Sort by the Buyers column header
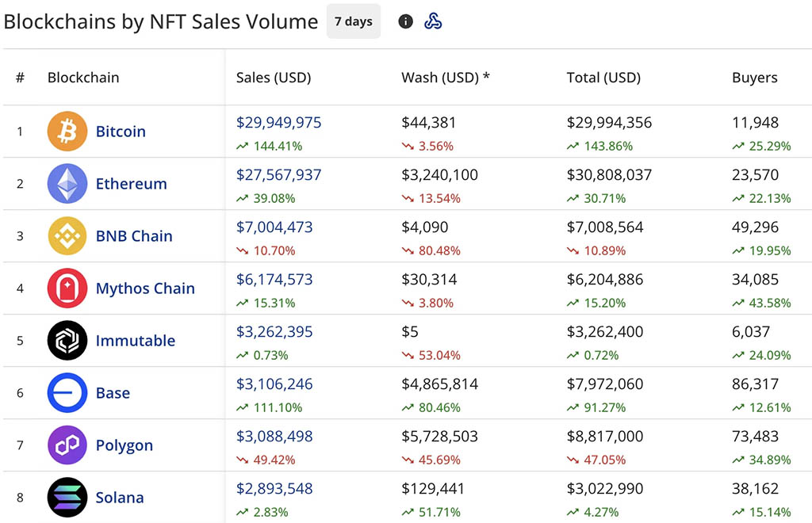The width and height of the screenshot is (812, 523). tap(754, 78)
